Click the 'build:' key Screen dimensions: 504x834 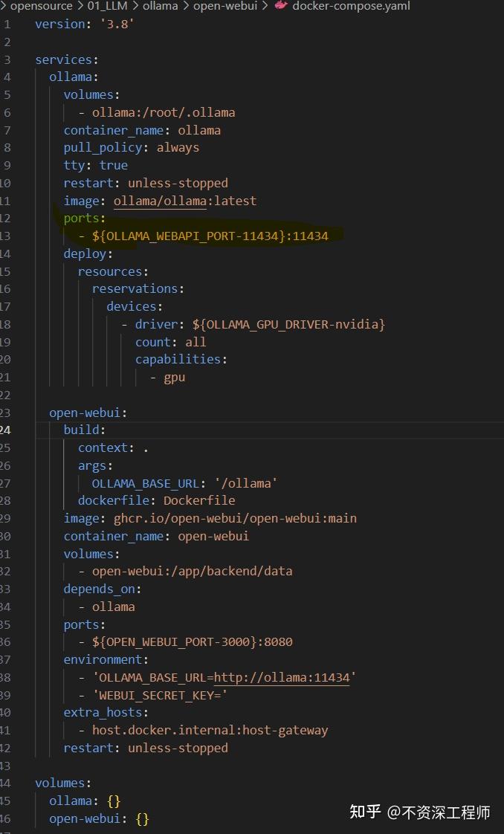(85, 430)
